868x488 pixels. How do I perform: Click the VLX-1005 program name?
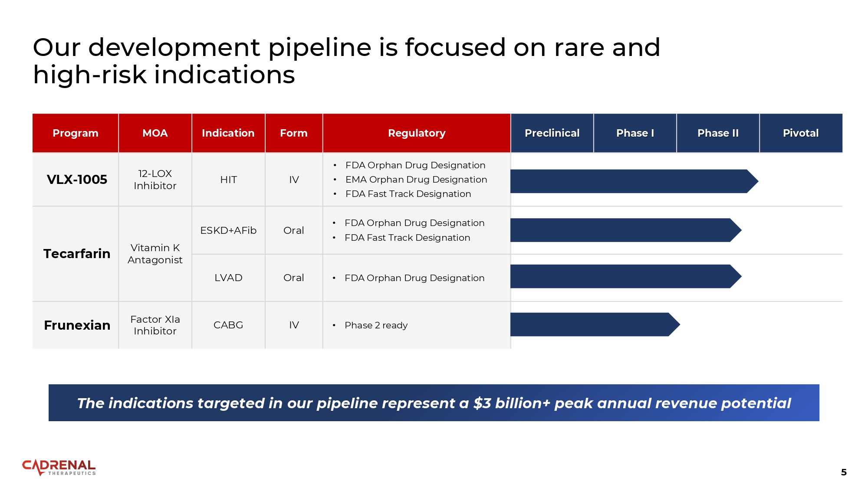[x=77, y=180]
